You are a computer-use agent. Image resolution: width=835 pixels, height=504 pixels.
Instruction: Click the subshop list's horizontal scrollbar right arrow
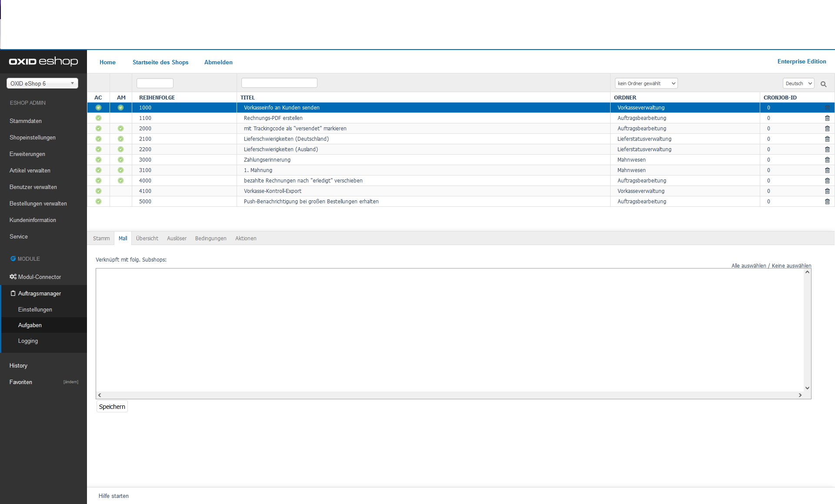click(800, 395)
